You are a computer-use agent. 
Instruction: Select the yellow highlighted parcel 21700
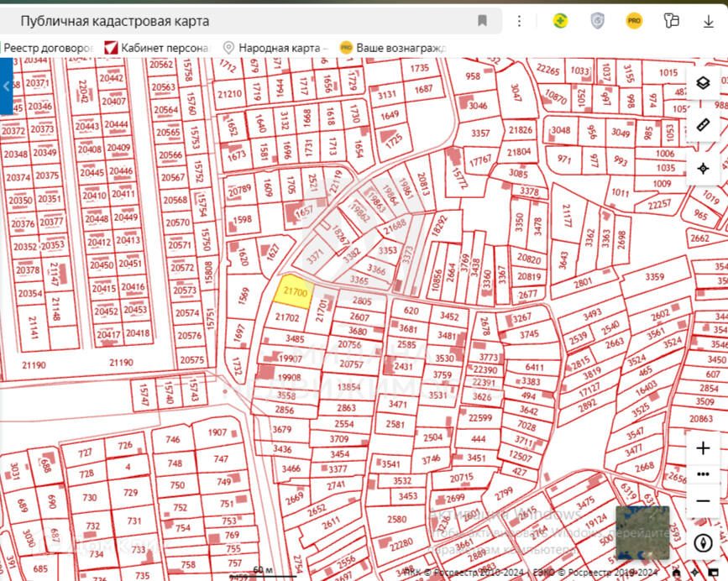pos(294,290)
